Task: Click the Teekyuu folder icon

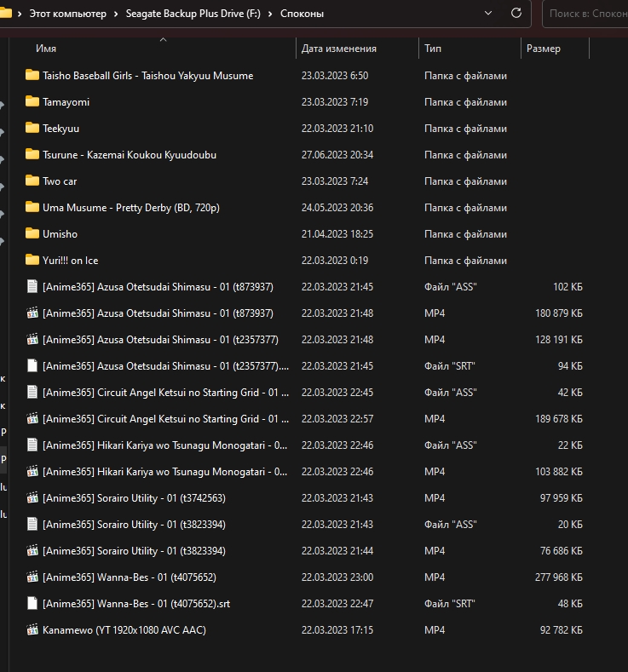Action: click(x=32, y=128)
